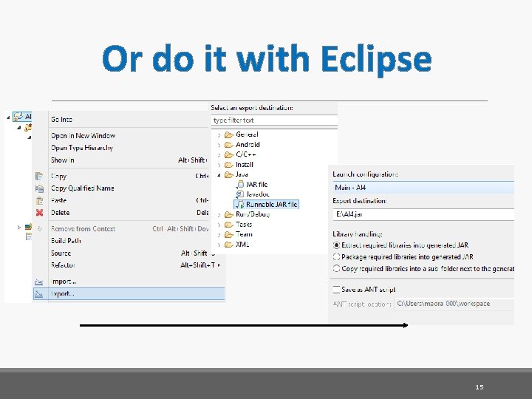The width and height of the screenshot is (532, 399).
Task: Expand the Run/Debug export category
Action: click(x=219, y=215)
